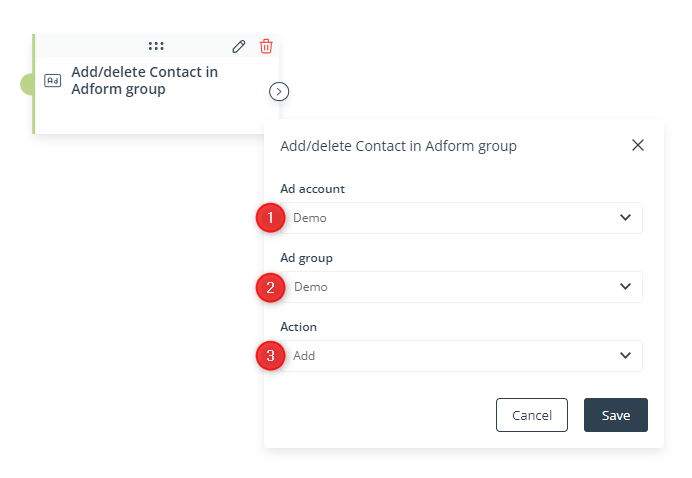
Task: Click the red number 1 badge
Action: (270, 218)
